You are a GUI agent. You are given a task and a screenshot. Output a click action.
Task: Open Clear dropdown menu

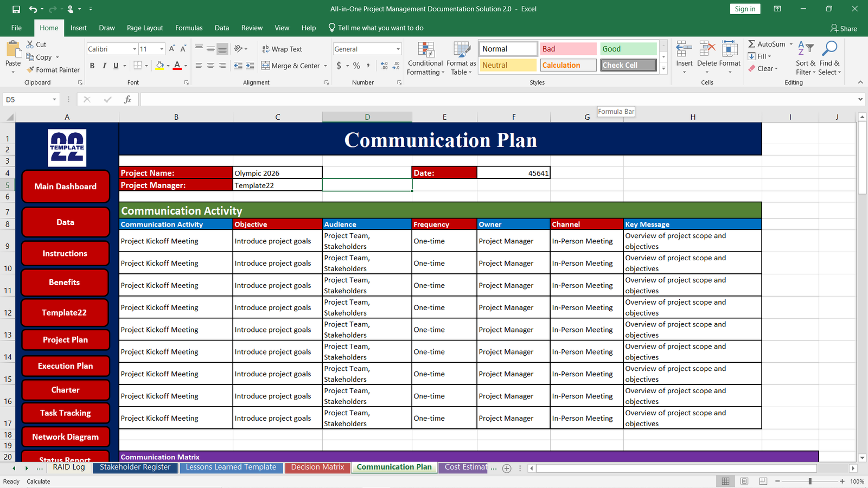point(763,68)
